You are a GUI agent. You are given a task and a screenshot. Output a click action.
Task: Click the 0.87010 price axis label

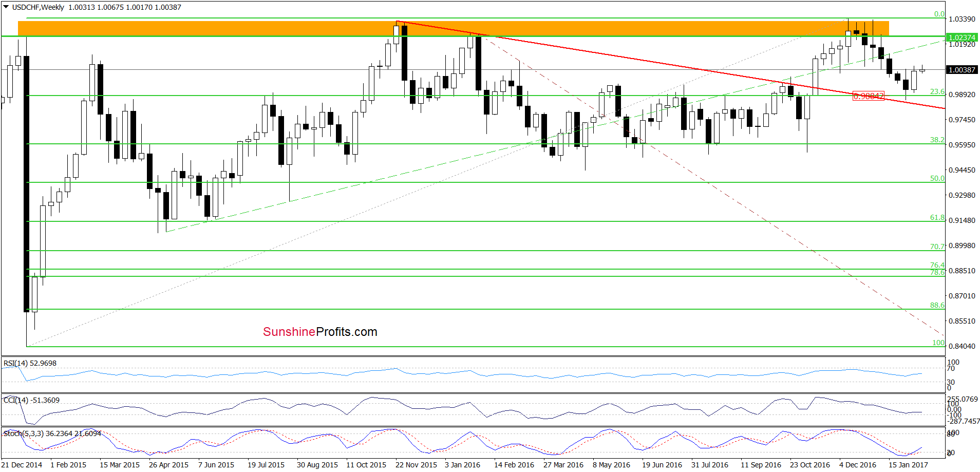(x=962, y=296)
